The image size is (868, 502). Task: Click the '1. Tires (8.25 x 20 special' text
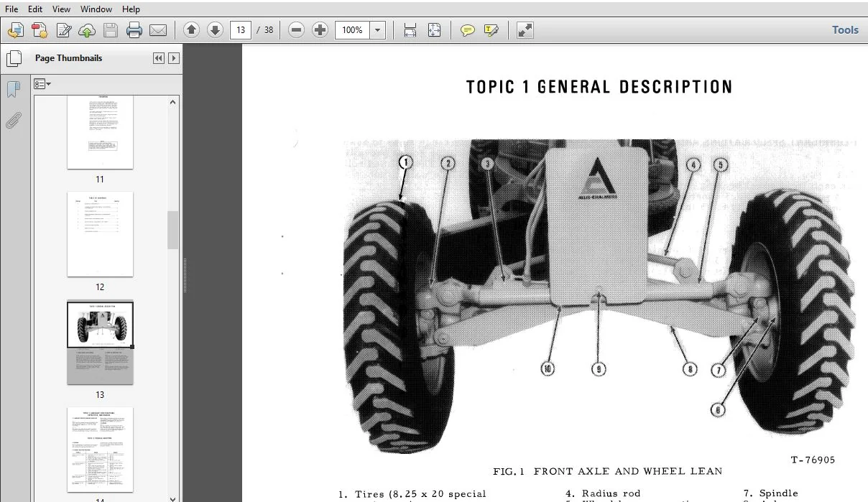point(412,494)
